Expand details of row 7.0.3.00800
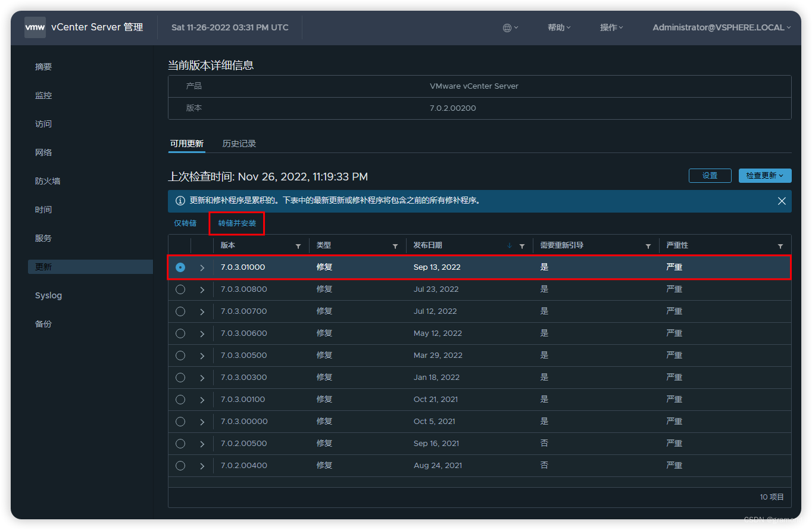This screenshot has width=812, height=530. [202, 290]
